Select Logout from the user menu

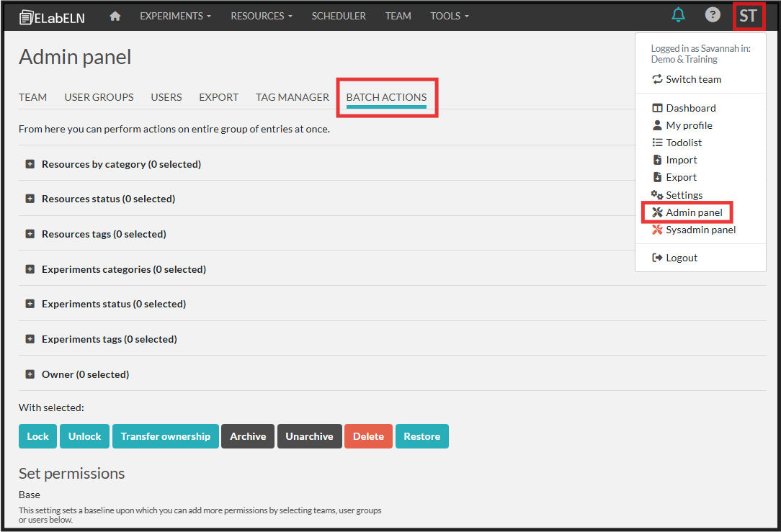pyautogui.click(x=681, y=258)
